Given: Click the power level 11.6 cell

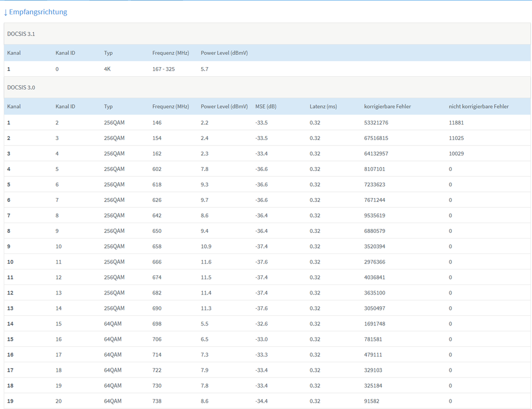Looking at the screenshot, I should point(206,261).
